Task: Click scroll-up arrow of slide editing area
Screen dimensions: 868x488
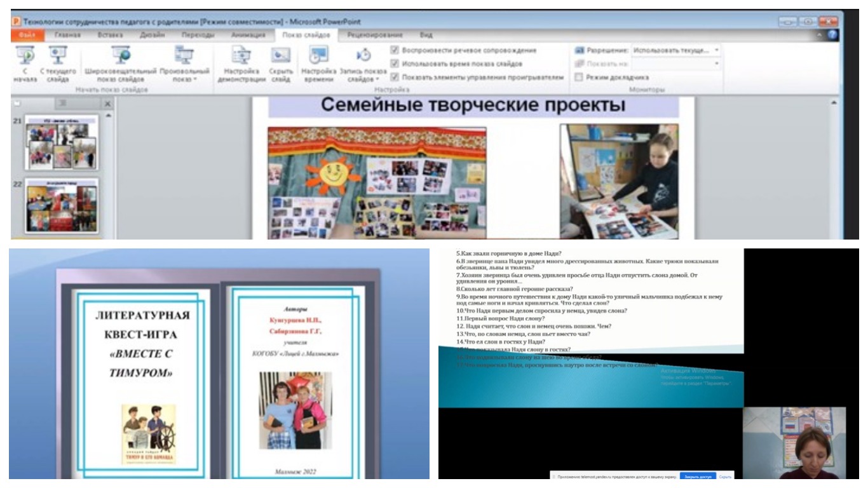Action: point(834,102)
